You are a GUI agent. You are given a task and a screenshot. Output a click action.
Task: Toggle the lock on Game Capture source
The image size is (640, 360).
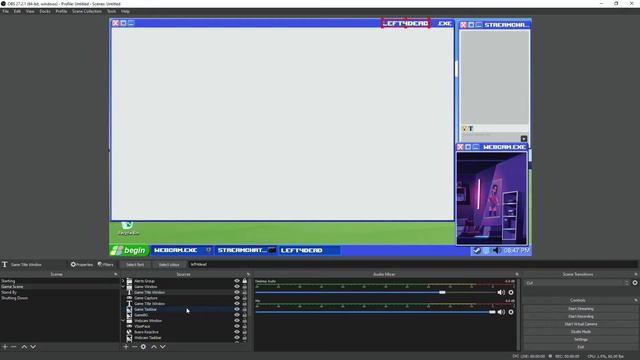pos(244,298)
